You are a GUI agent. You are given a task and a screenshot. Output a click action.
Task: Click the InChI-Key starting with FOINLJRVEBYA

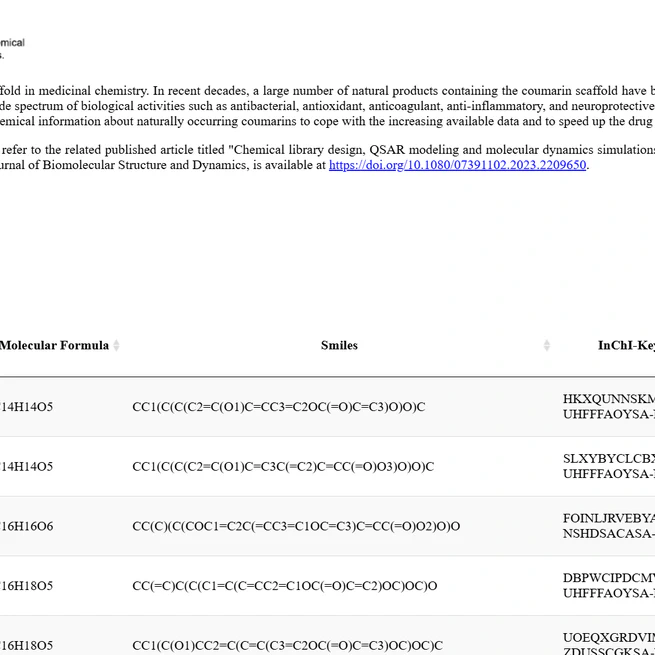click(608, 518)
